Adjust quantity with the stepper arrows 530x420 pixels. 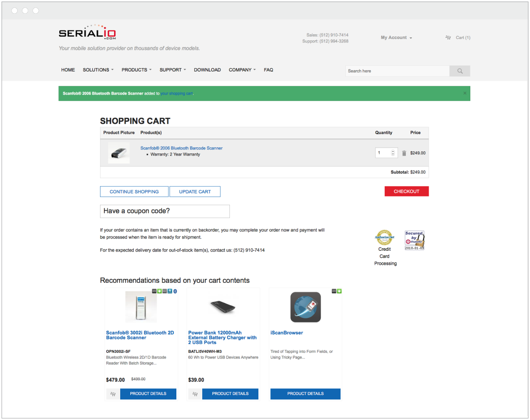coord(393,153)
